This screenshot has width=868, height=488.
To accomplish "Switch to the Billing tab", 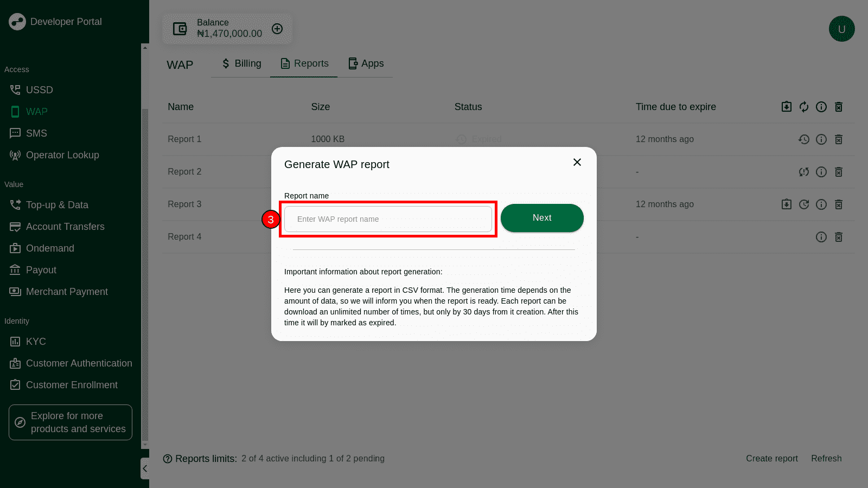I will click(x=241, y=63).
